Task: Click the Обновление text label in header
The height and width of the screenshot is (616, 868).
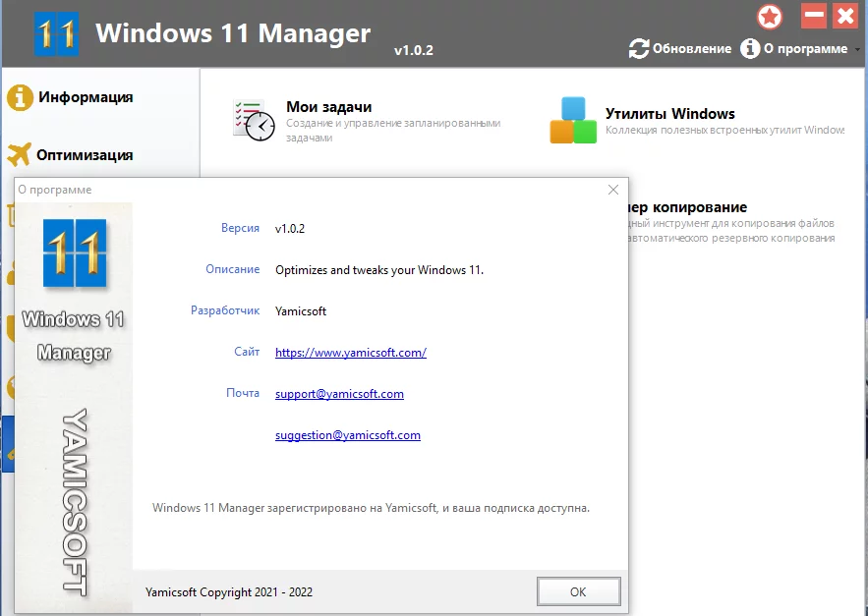Action: pos(692,49)
